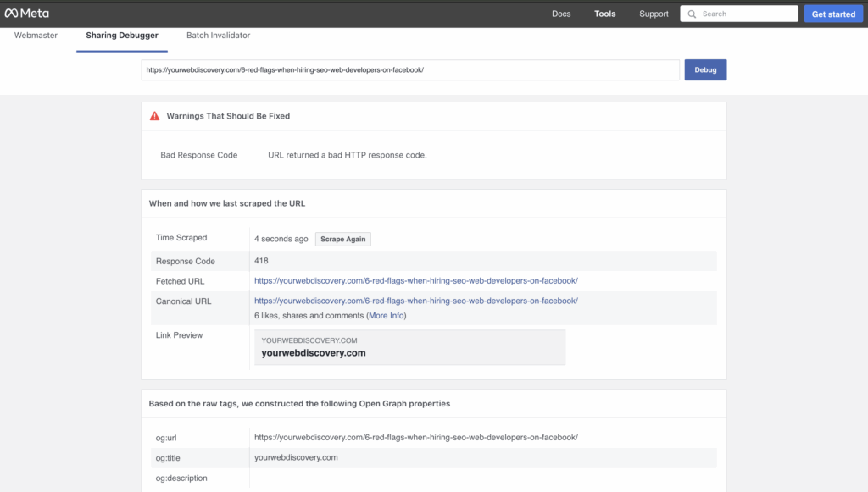The width and height of the screenshot is (868, 492).
Task: Click the Meta logo
Action: 27,14
